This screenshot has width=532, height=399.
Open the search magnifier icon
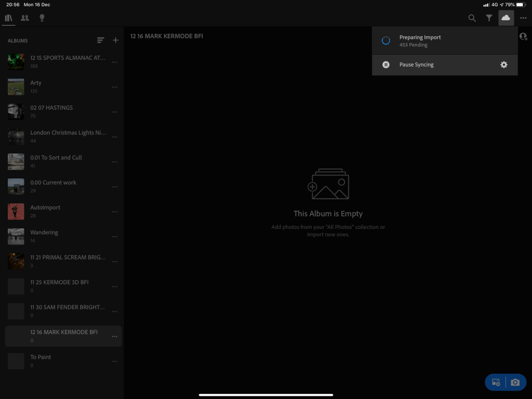472,18
